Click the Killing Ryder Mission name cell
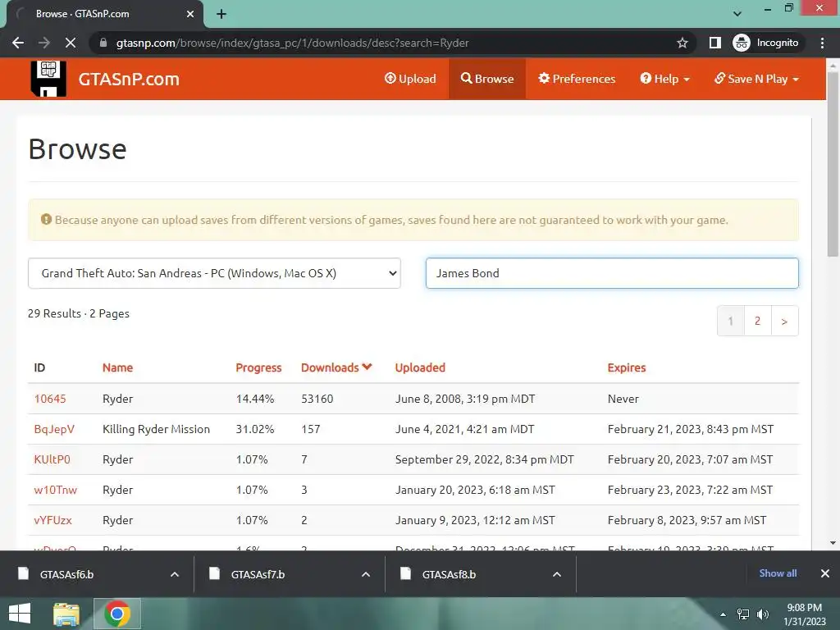 click(x=156, y=429)
